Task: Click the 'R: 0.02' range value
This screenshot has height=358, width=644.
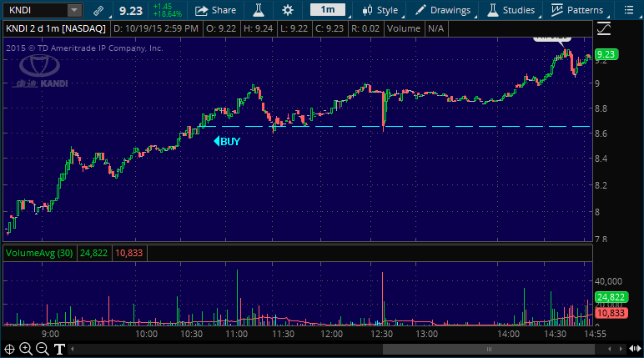Action: point(365,28)
